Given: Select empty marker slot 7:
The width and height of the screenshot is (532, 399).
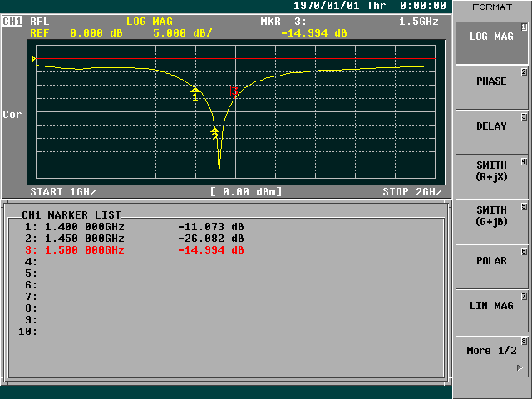Looking at the screenshot, I should (x=31, y=297).
